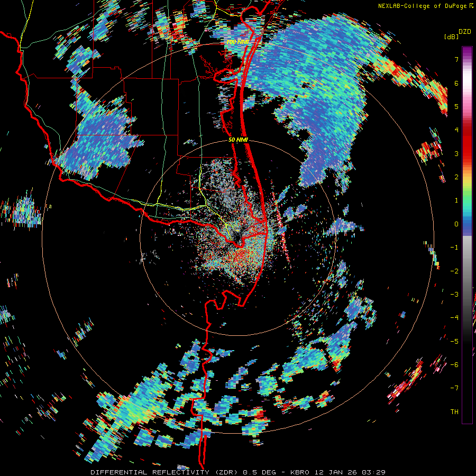Screen dimensions: 476x476
Task: Click the 2 value on the scale
Action: tap(456, 177)
